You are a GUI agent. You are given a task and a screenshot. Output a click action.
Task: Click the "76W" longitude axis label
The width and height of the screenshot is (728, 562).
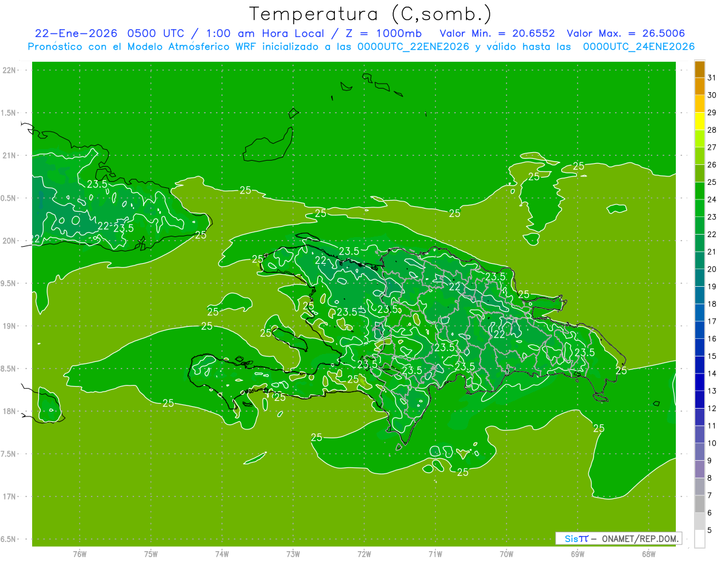79,554
